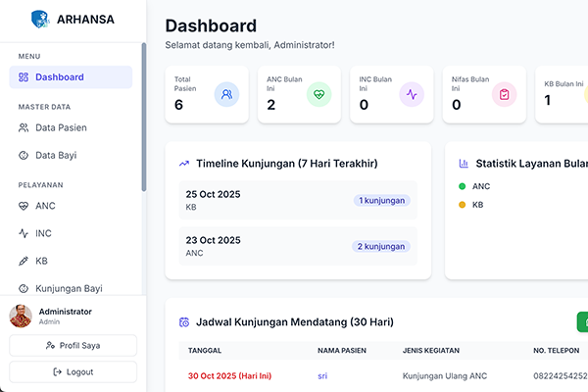Click the Profil Saya user-cog icon

tap(50, 346)
